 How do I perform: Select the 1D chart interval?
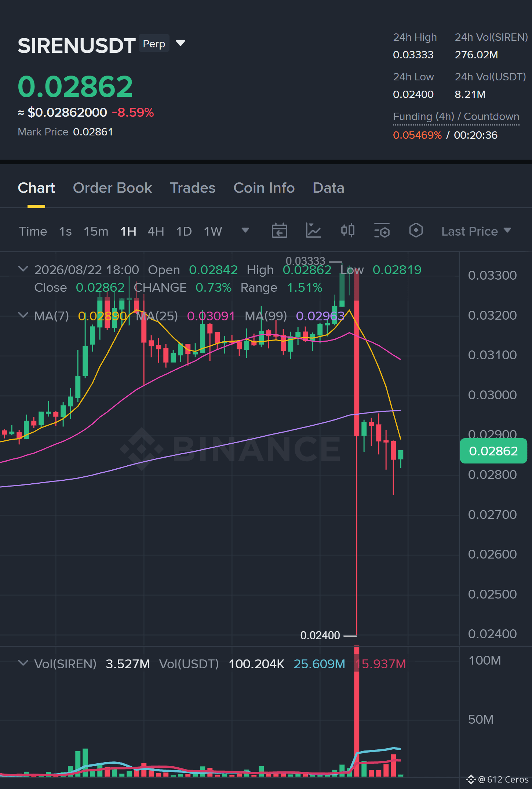[x=184, y=231]
